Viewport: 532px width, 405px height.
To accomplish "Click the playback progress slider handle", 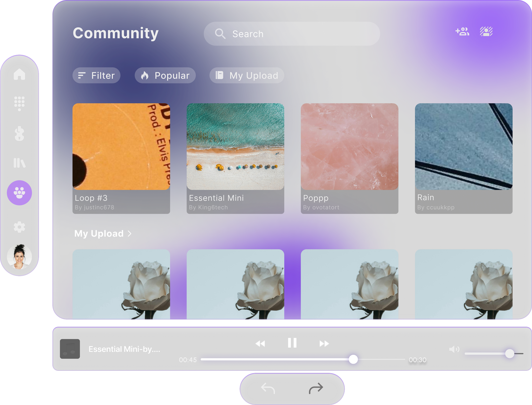I will [353, 359].
